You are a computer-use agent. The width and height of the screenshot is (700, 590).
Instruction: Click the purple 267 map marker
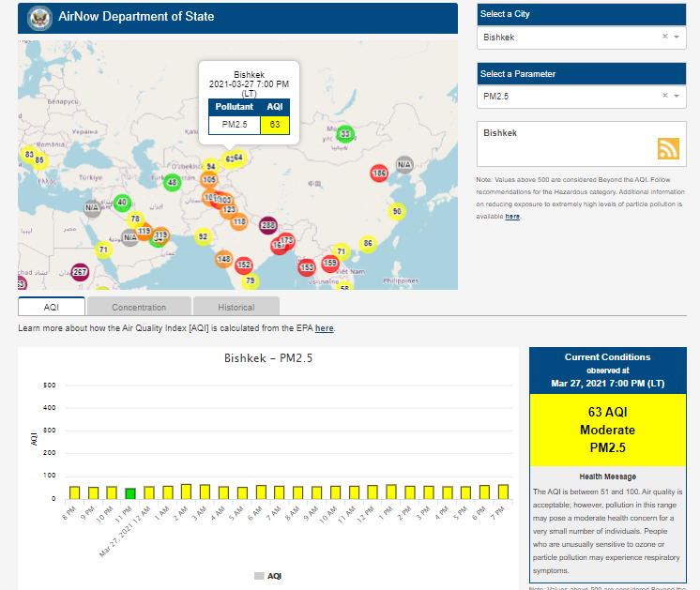(x=80, y=272)
